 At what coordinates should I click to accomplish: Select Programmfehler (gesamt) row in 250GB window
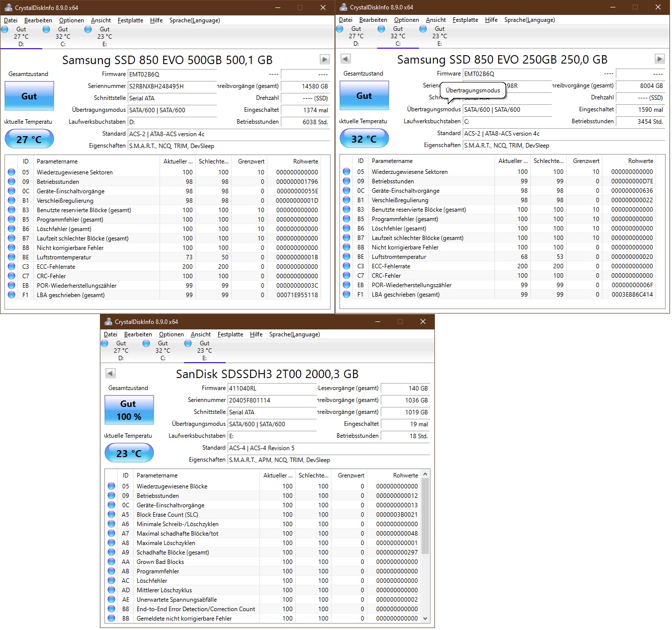click(498, 219)
